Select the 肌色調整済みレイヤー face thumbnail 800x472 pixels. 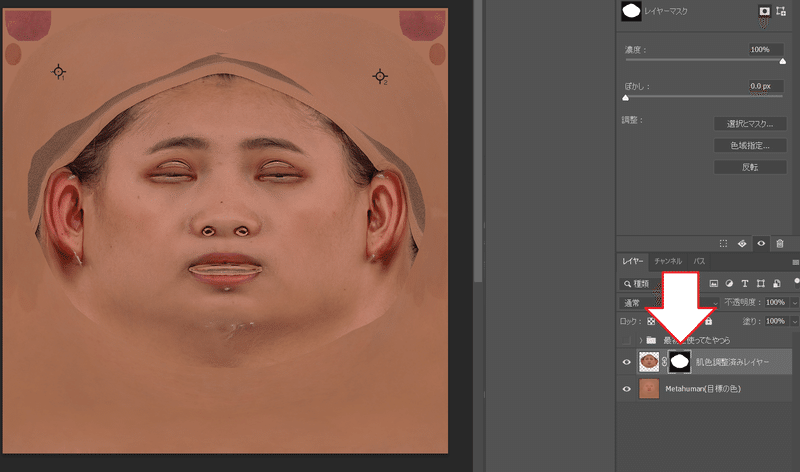click(649, 362)
